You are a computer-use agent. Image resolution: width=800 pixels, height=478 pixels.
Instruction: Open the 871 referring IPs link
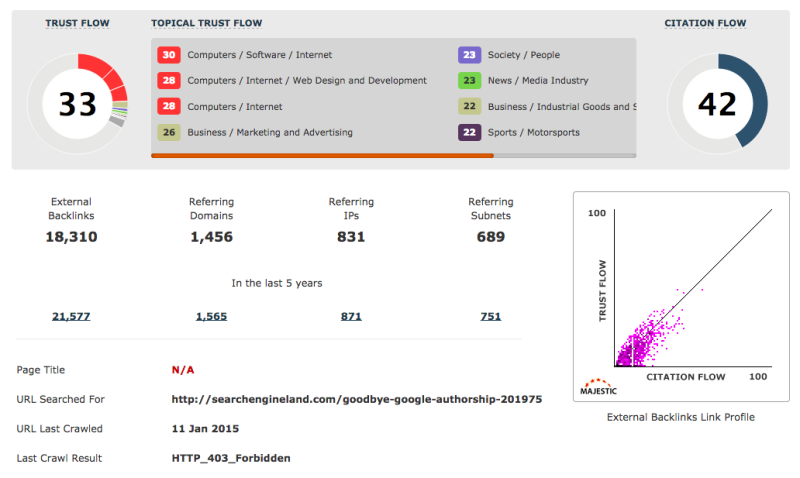tap(351, 316)
